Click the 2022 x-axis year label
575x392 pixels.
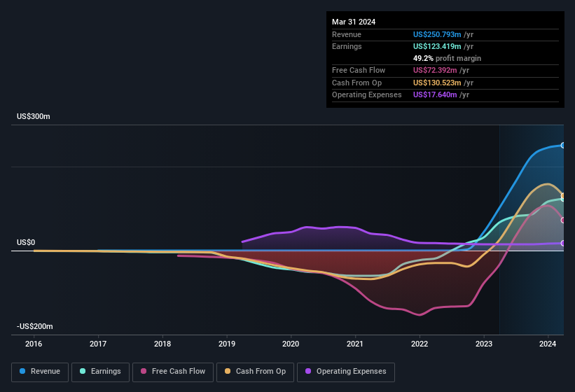[420, 344]
